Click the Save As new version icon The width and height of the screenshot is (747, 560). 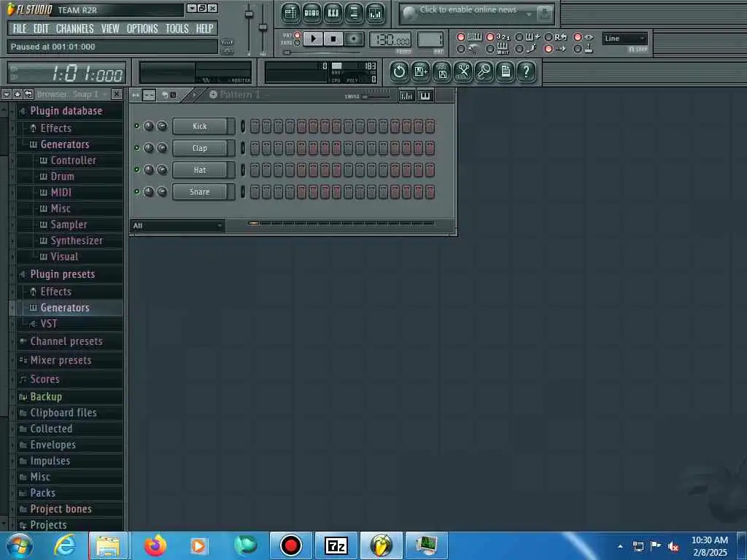pos(421,72)
